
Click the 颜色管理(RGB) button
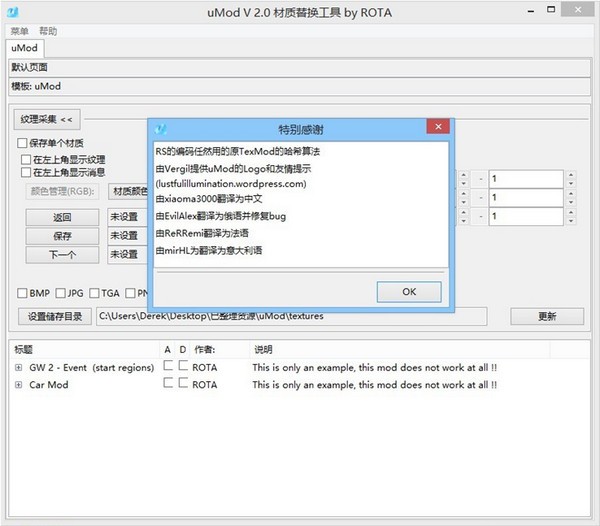click(62, 191)
